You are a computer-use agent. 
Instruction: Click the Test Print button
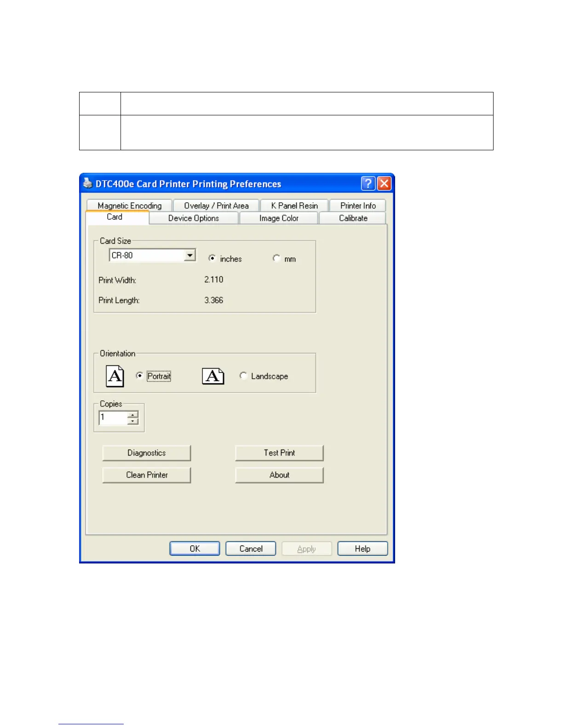tap(279, 453)
